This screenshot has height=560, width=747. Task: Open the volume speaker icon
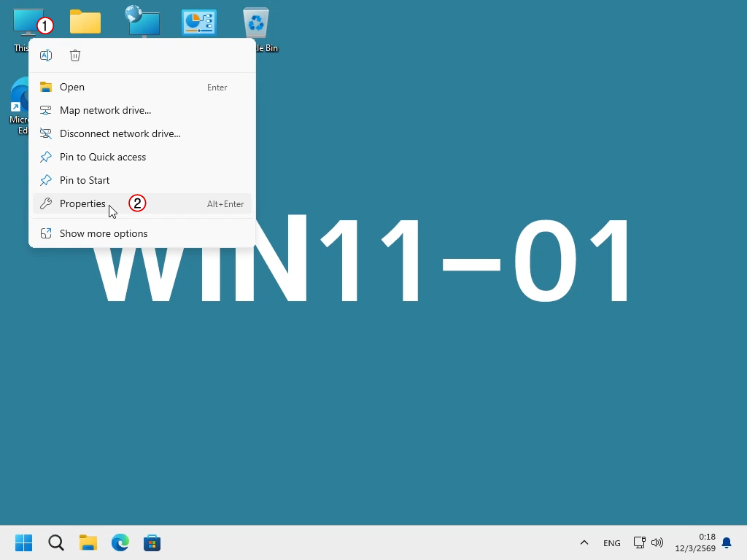(x=657, y=542)
